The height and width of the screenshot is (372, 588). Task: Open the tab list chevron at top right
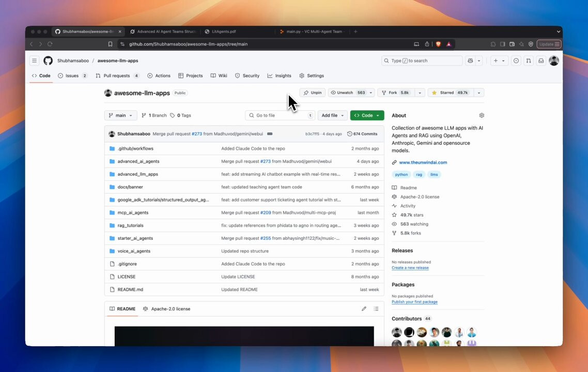pos(559,32)
